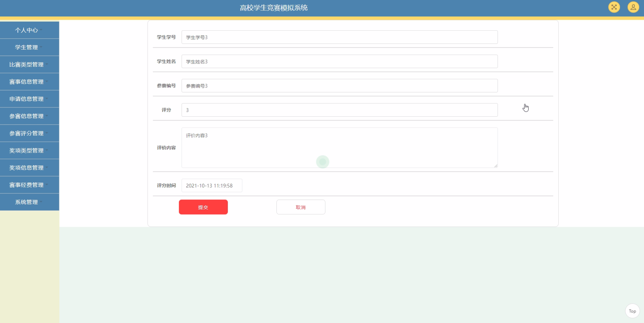Image resolution: width=644 pixels, height=323 pixels.
Task: Open 系统管理 sidebar menu
Action: pos(29,202)
